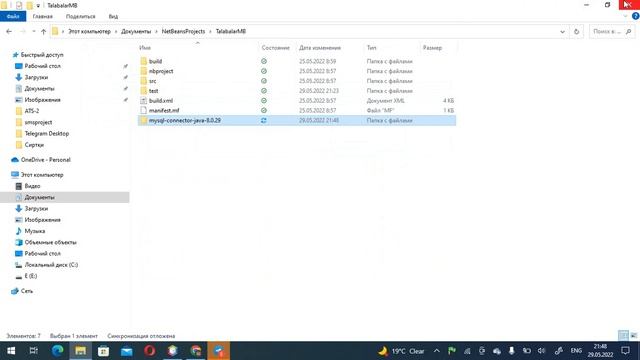Go up one folder level arrow
This screenshot has width=640, height=360.
[x=43, y=31]
